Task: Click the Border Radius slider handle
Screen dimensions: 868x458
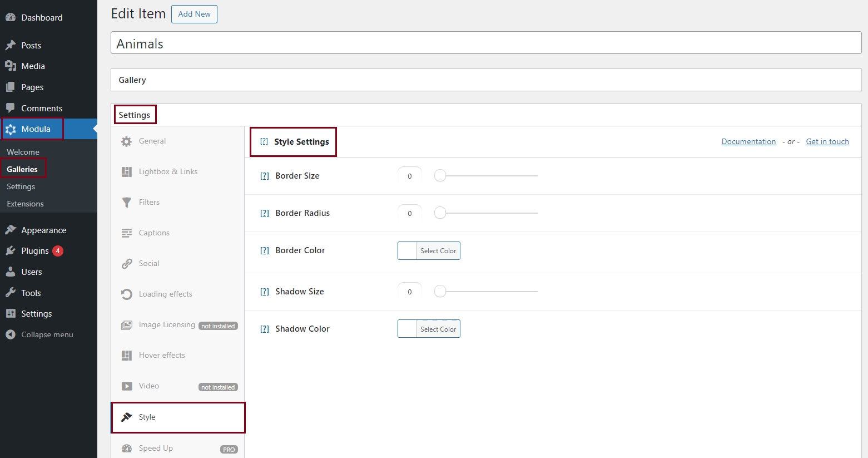Action: [x=440, y=213]
